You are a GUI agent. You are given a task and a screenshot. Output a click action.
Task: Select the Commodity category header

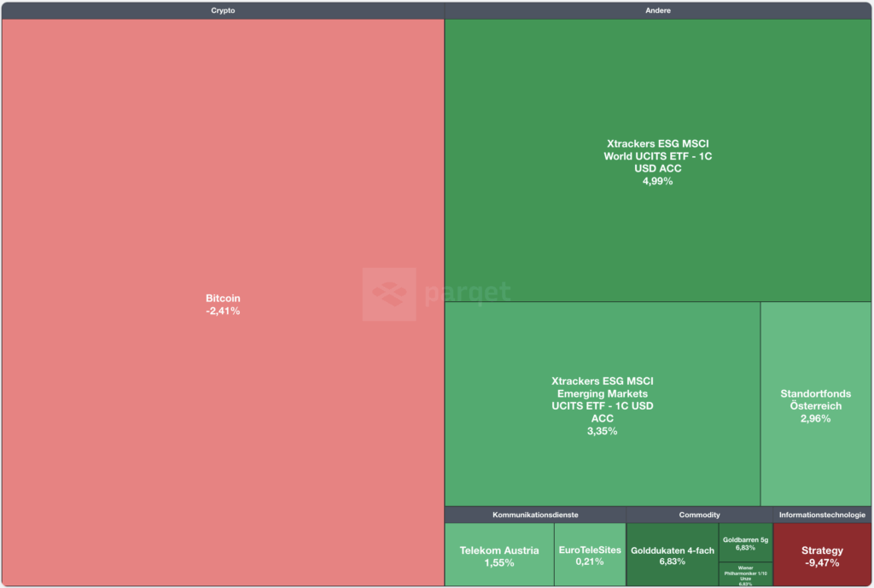[x=699, y=515]
